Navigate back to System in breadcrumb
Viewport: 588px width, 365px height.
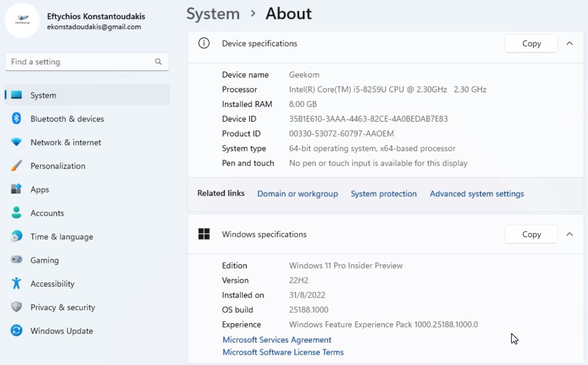coord(213,14)
